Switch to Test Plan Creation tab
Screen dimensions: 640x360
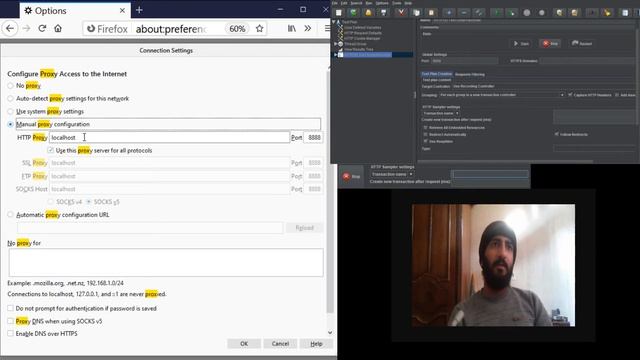tap(437, 74)
